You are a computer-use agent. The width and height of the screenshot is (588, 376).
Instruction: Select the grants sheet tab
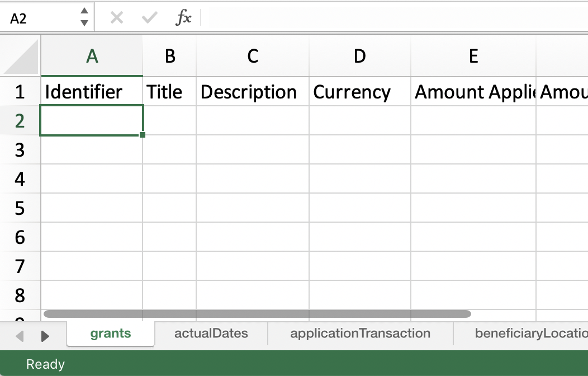[110, 333]
